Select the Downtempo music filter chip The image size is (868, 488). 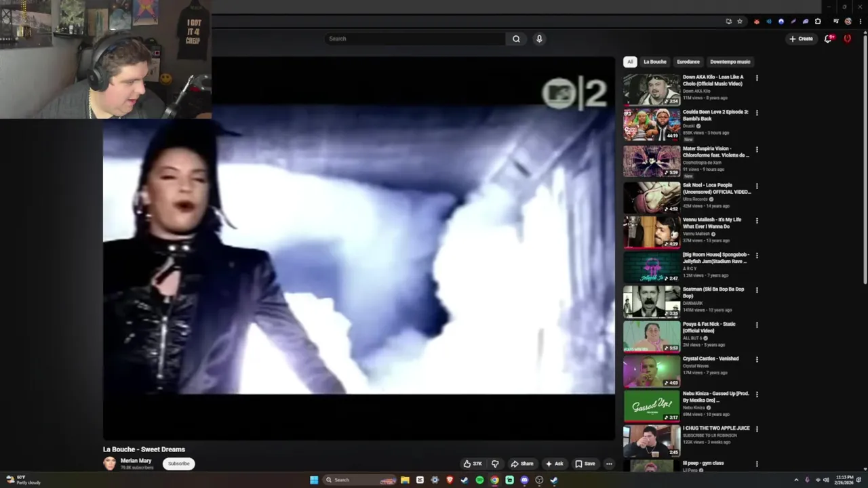click(730, 62)
